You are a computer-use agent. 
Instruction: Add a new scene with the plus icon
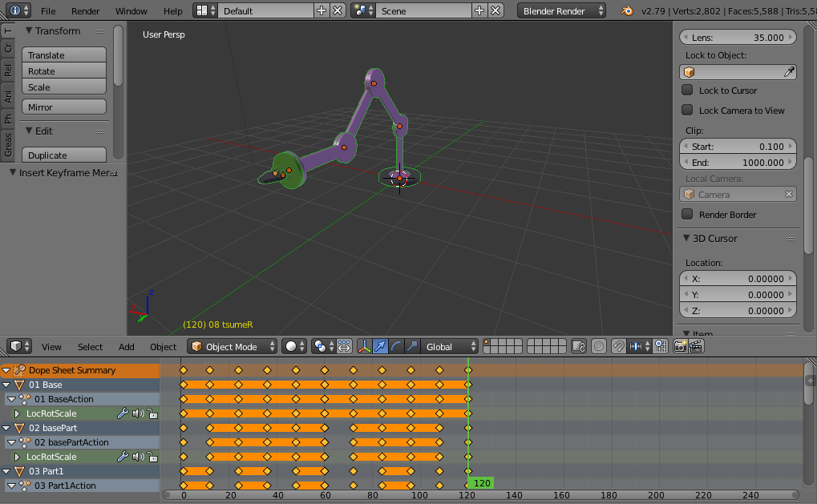click(479, 10)
